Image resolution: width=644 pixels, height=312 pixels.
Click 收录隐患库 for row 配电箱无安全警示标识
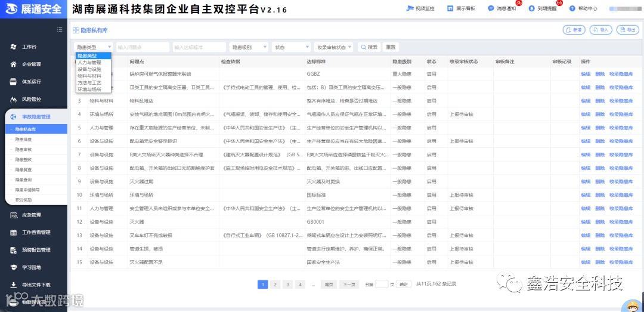(621, 141)
